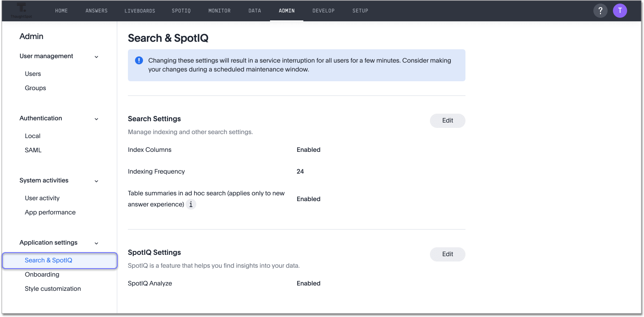
Task: Navigate to SpotIQ from the top bar
Action: pyautogui.click(x=181, y=10)
